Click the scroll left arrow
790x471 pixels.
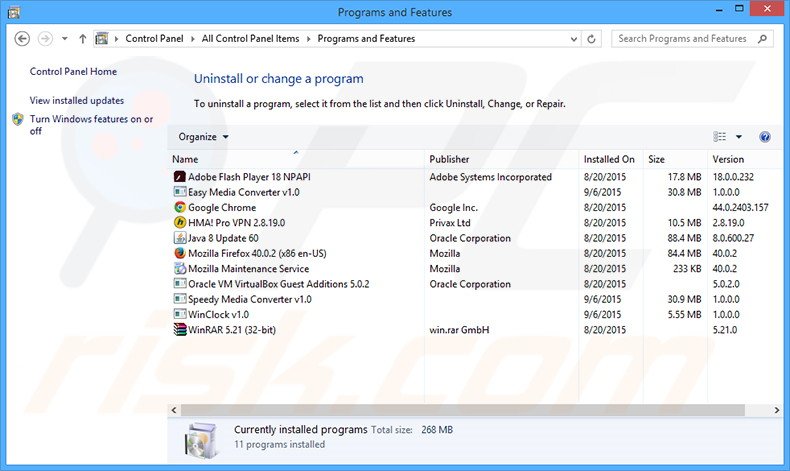pyautogui.click(x=174, y=410)
